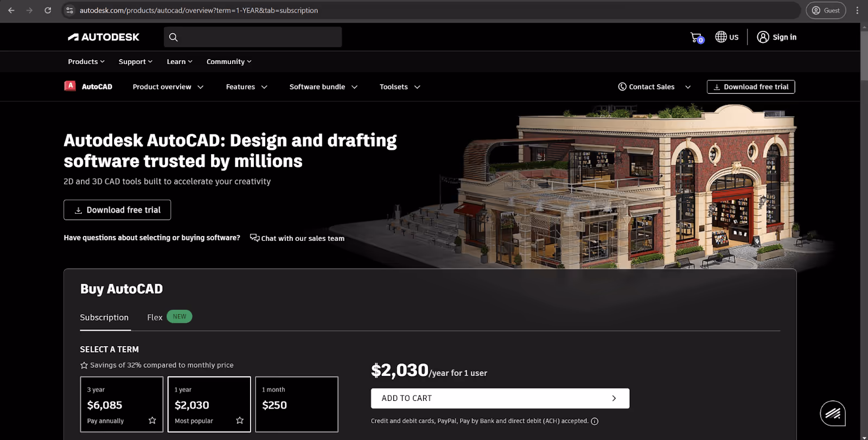Click the red AutoCAD product icon

click(70, 86)
